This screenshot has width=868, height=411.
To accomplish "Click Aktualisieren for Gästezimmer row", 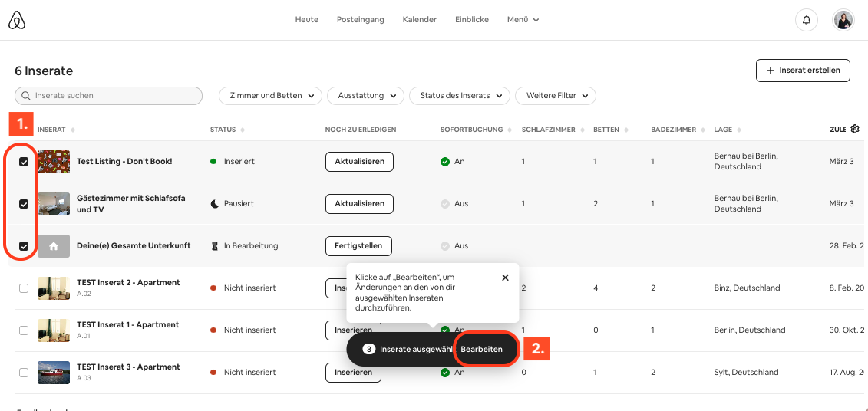I will 359,203.
